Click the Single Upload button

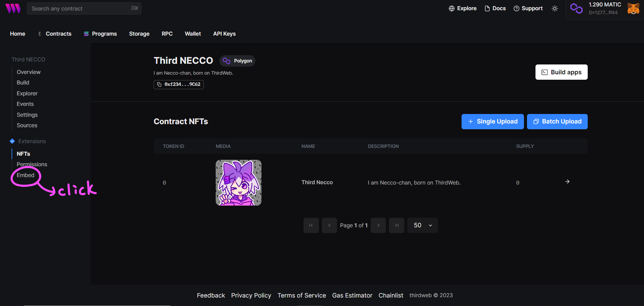[493, 121]
